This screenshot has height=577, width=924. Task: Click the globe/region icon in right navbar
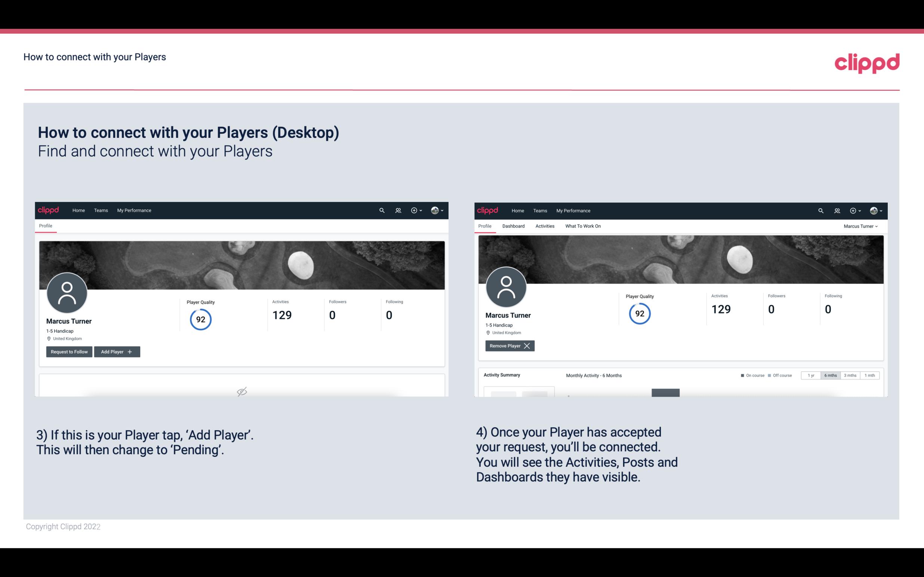(x=873, y=210)
